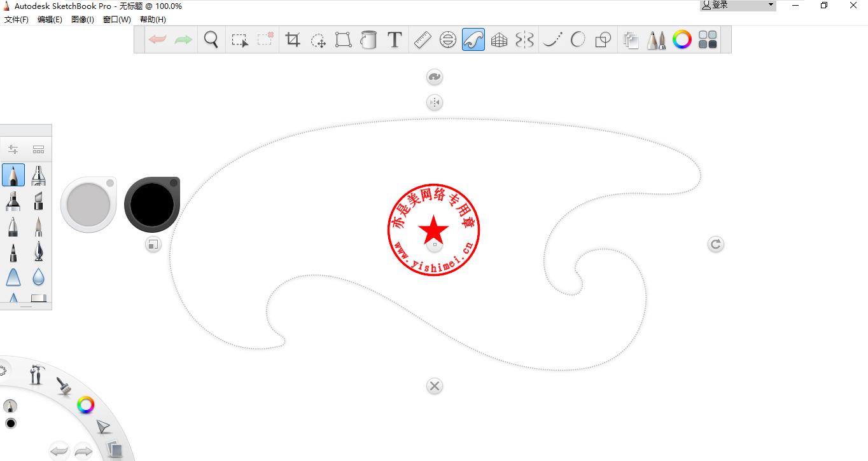Open the Brush Library icon

(39, 149)
